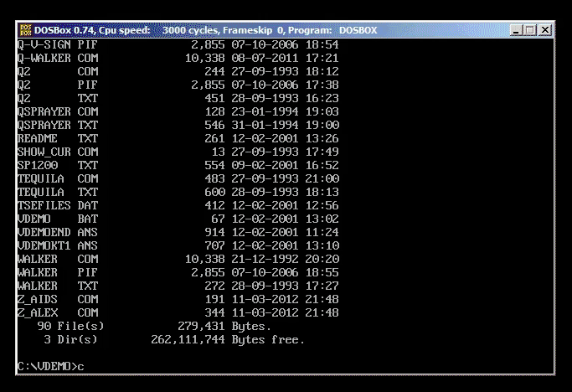Click the VDEMO BAT file name
The image size is (572, 392).
57,219
